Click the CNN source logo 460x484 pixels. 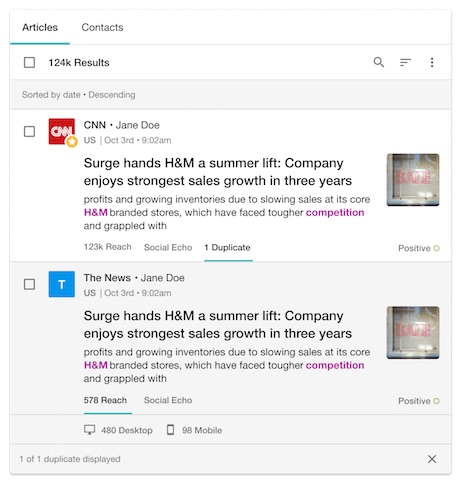coord(62,131)
